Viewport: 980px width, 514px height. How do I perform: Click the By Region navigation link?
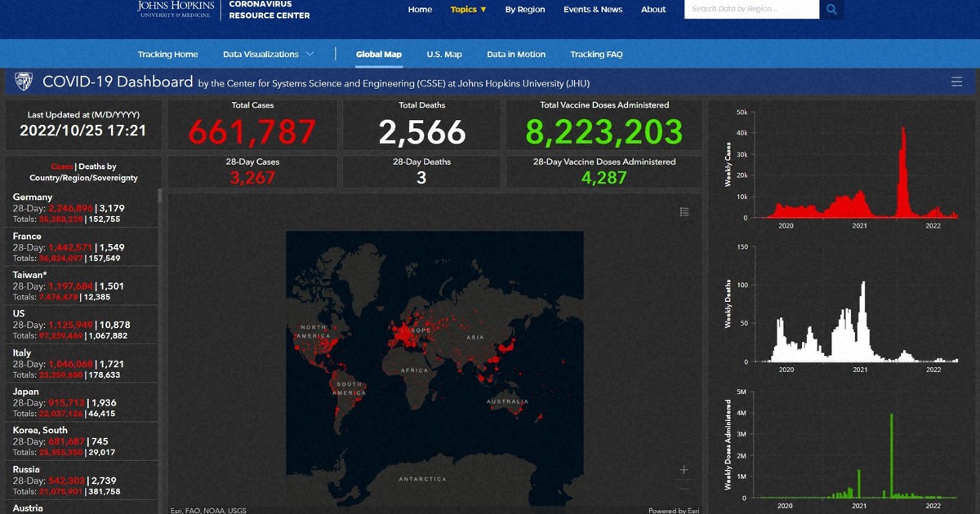tap(524, 10)
